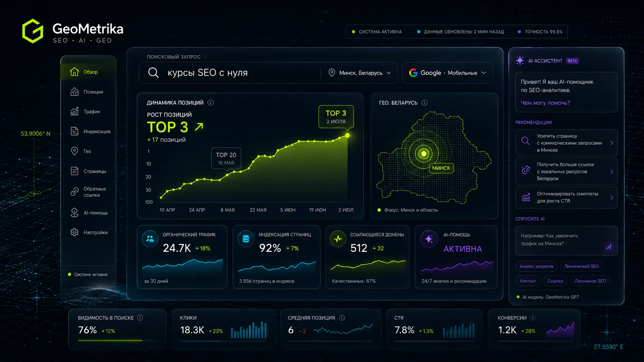Click the Система активна header status

377,32
